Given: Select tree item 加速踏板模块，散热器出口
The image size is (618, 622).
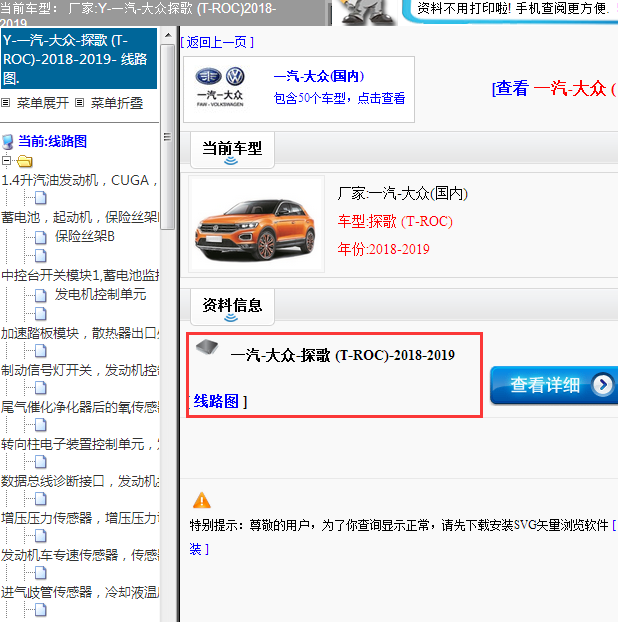Looking at the screenshot, I should pyautogui.click(x=80, y=333).
